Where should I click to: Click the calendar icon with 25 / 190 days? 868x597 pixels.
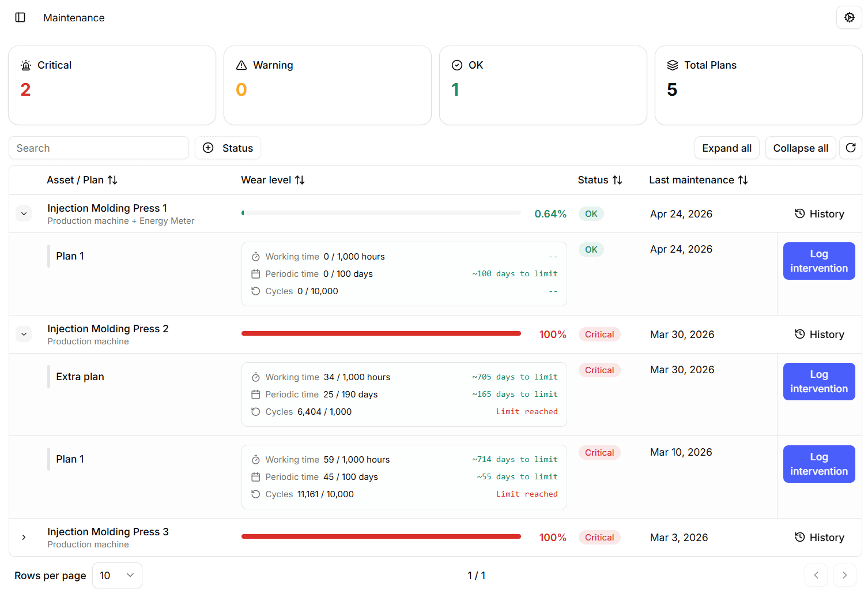point(256,395)
